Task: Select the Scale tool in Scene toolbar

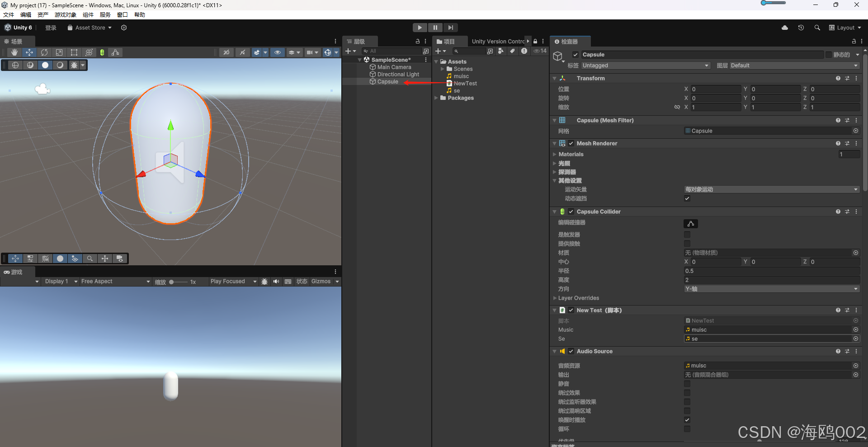Action: click(59, 52)
